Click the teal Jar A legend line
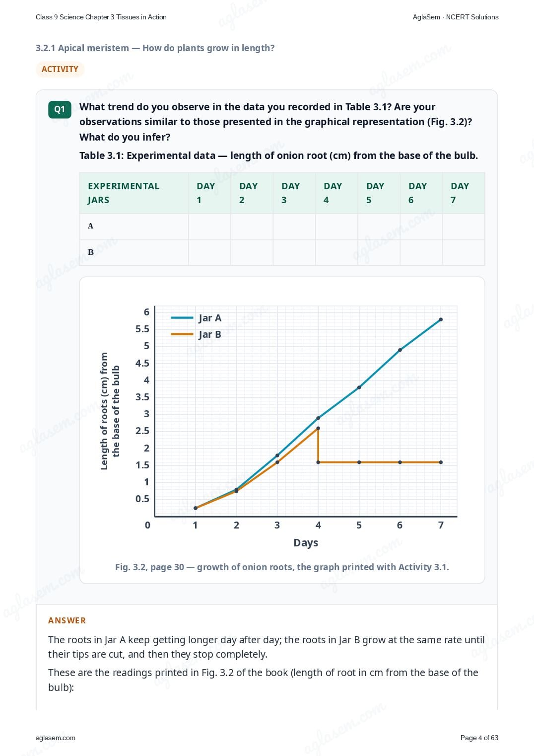 click(x=182, y=318)
